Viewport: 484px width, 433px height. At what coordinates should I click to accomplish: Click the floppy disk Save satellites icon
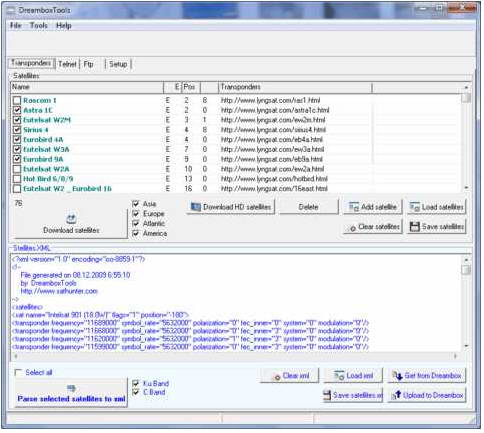pyautogui.click(x=414, y=227)
